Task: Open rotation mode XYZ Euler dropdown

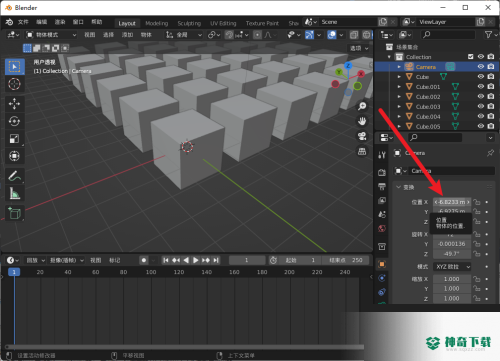Action: (452, 267)
